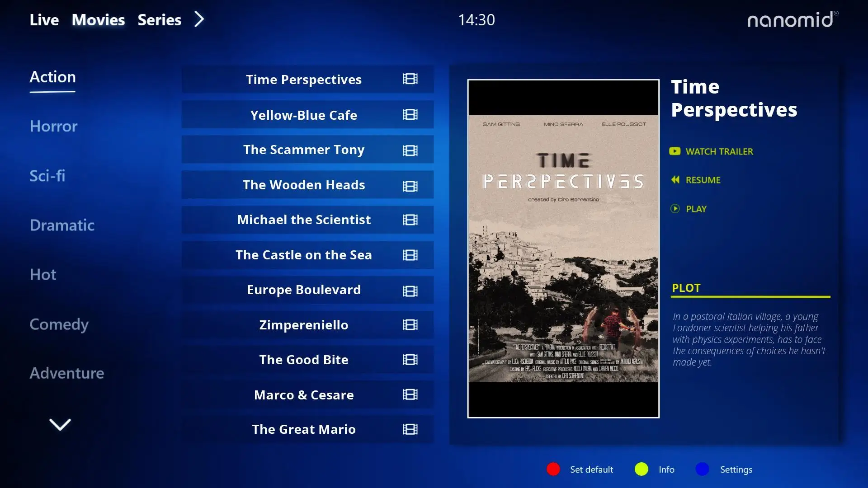The height and width of the screenshot is (488, 868).
Task: Switch to the Live tab
Action: 44,20
